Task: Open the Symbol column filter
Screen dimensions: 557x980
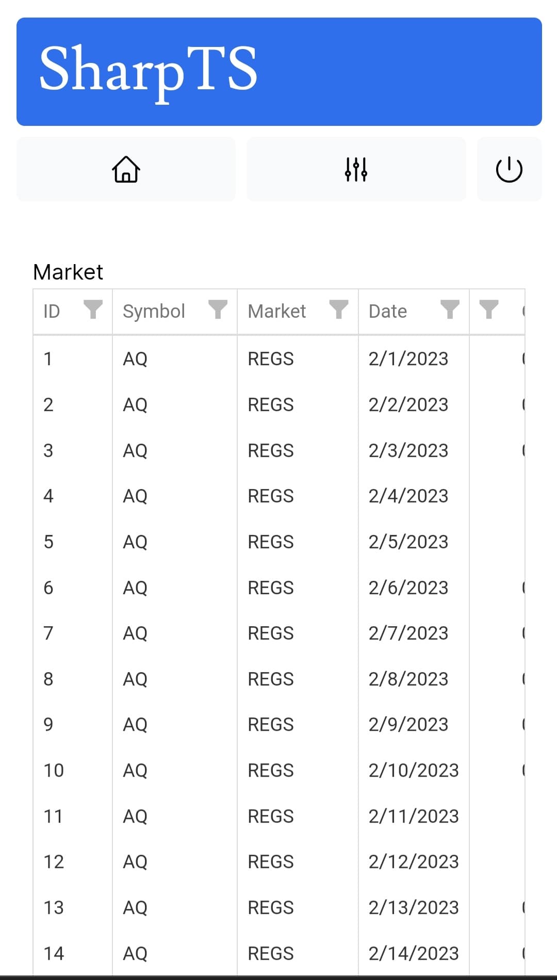Action: tap(218, 311)
